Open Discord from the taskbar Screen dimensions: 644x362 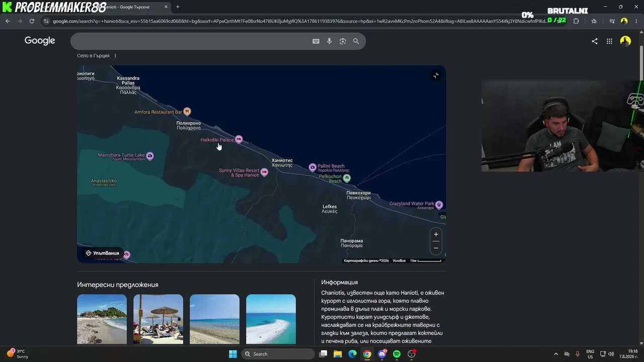click(x=382, y=354)
